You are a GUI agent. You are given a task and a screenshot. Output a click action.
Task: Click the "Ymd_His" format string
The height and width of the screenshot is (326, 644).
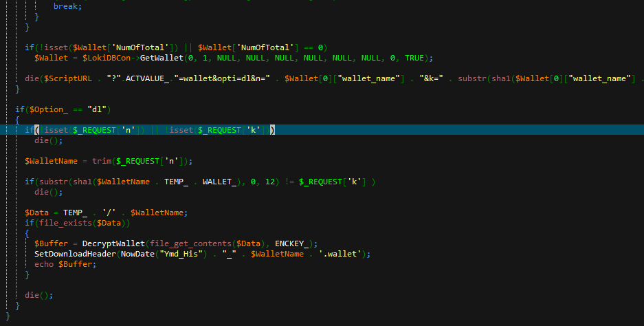[x=181, y=254]
